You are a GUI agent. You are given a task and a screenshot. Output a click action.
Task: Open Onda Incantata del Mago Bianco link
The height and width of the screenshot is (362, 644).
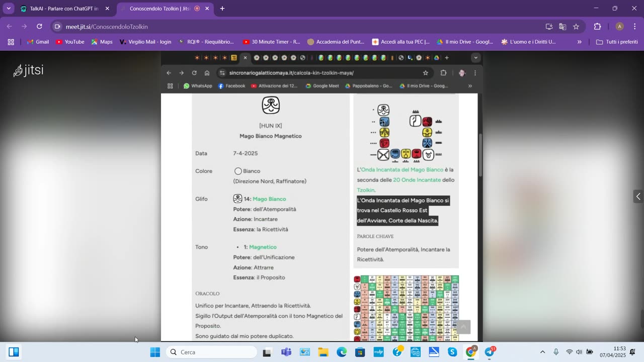402,170
